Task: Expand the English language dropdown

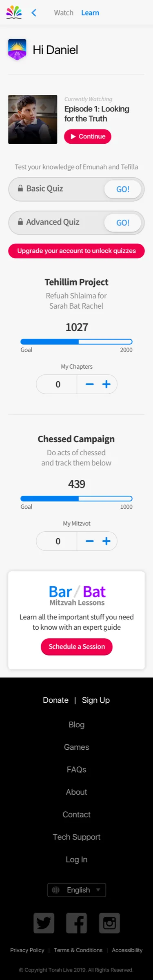Action: (77, 890)
